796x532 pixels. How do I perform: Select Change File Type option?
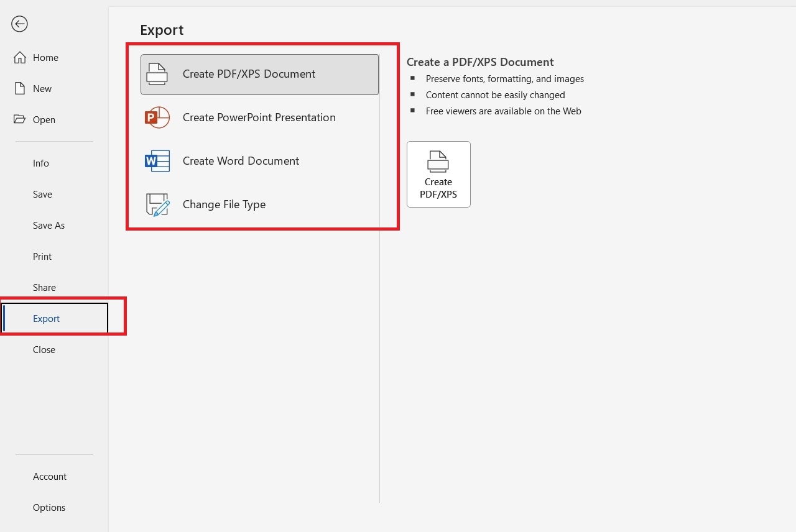point(259,204)
